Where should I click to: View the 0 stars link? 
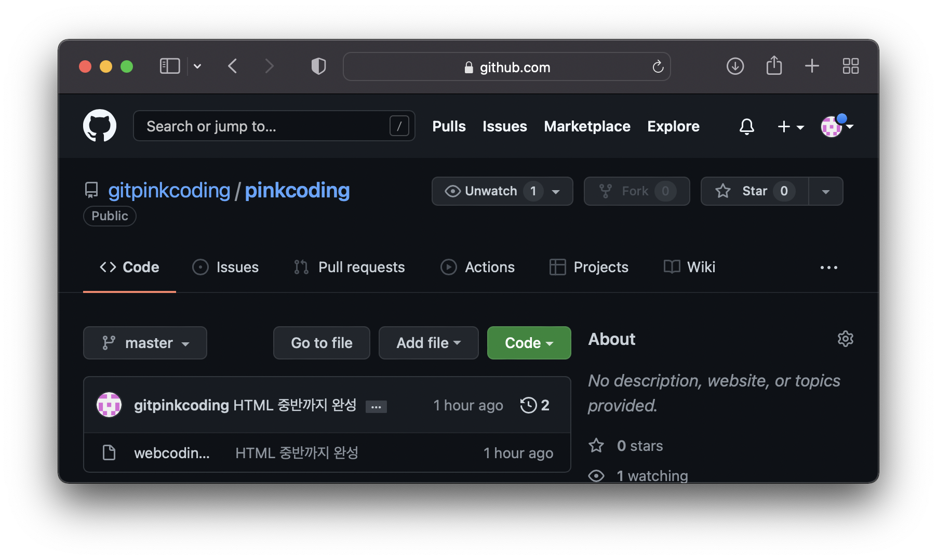pyautogui.click(x=626, y=446)
